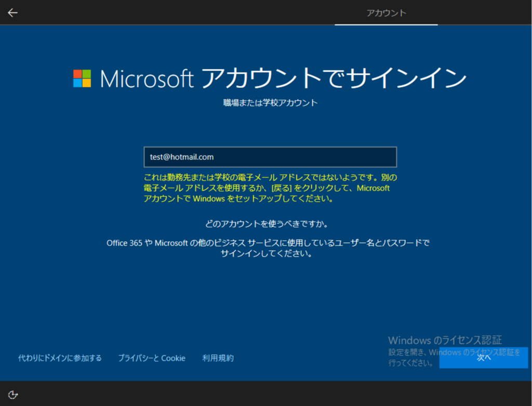Click the Microsoft four-color logo
This screenshot has height=406, width=532.
[82, 78]
